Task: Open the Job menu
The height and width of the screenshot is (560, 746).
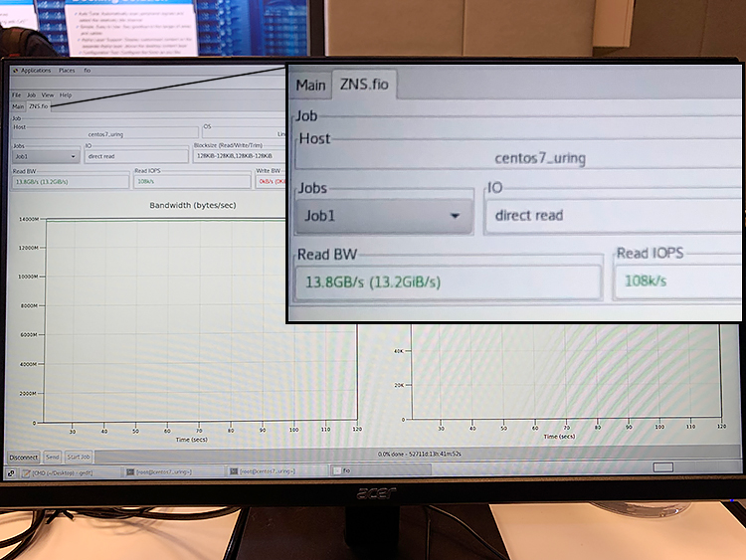Action: click(x=32, y=94)
